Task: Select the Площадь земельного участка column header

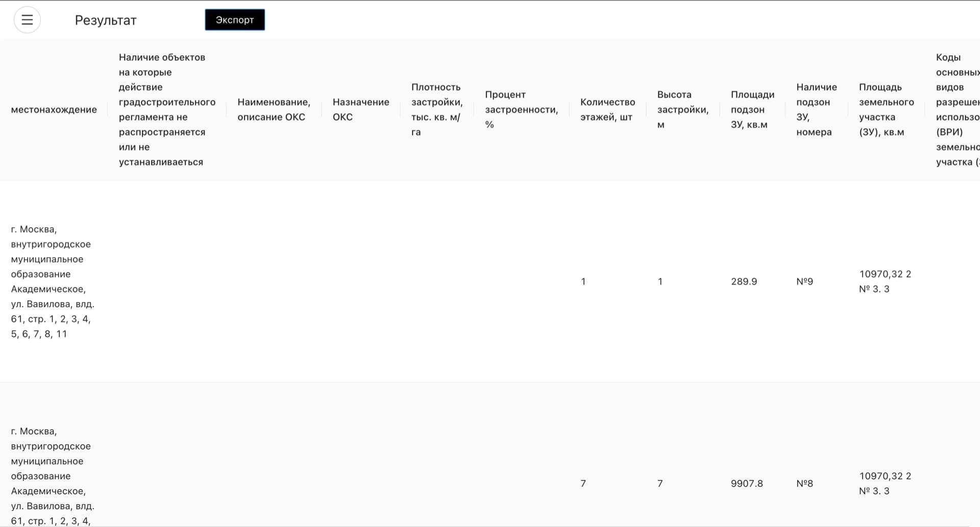Action: [886, 110]
